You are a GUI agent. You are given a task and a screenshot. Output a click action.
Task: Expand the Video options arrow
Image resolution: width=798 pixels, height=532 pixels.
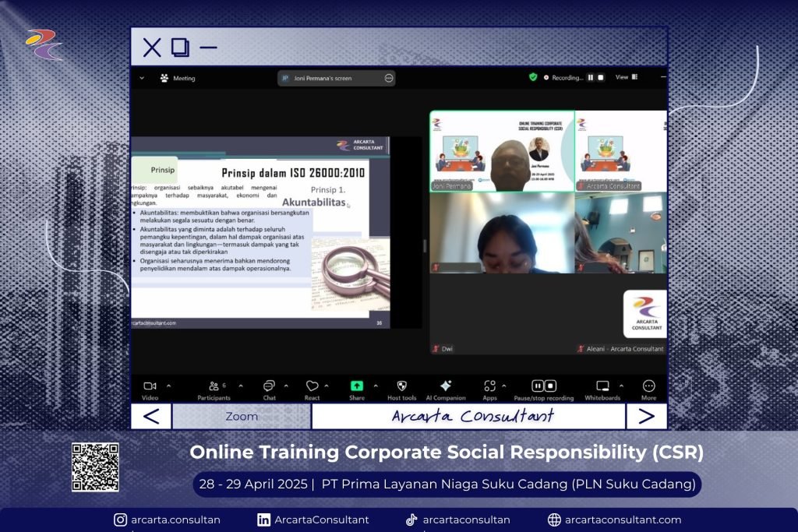[169, 386]
